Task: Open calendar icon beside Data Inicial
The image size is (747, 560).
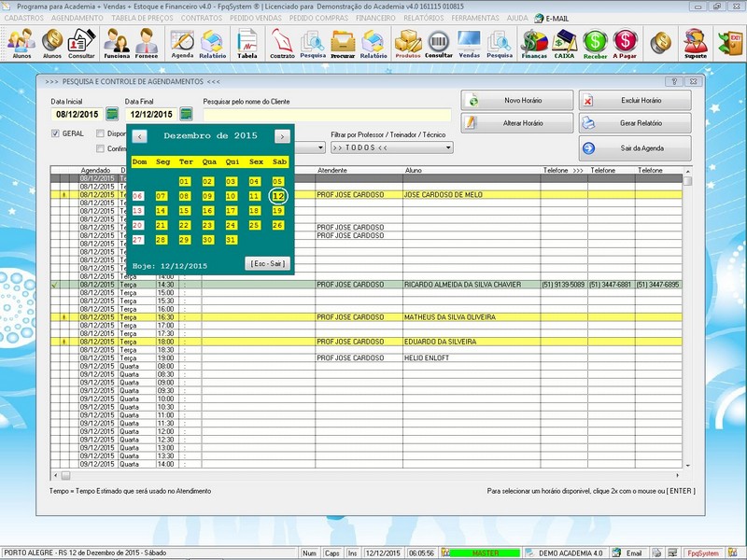Action: pyautogui.click(x=112, y=114)
